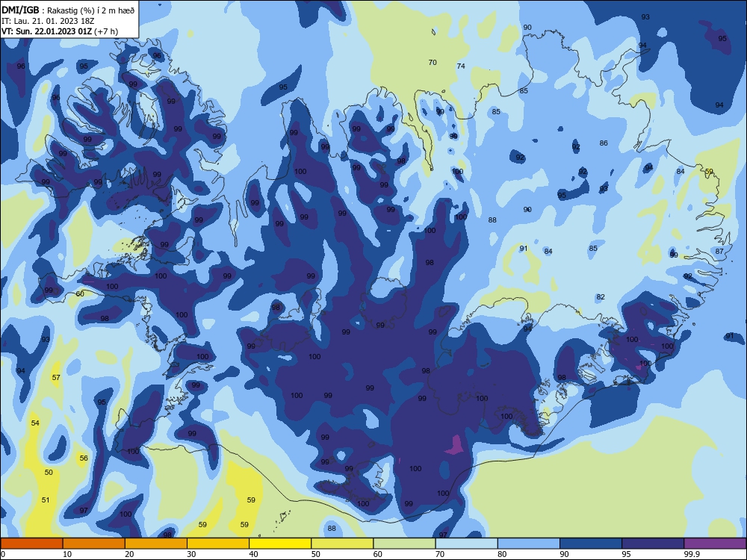Click the medium blue 90–95 legend swatch
This screenshot has width=747, height=560.
[x=591, y=544]
